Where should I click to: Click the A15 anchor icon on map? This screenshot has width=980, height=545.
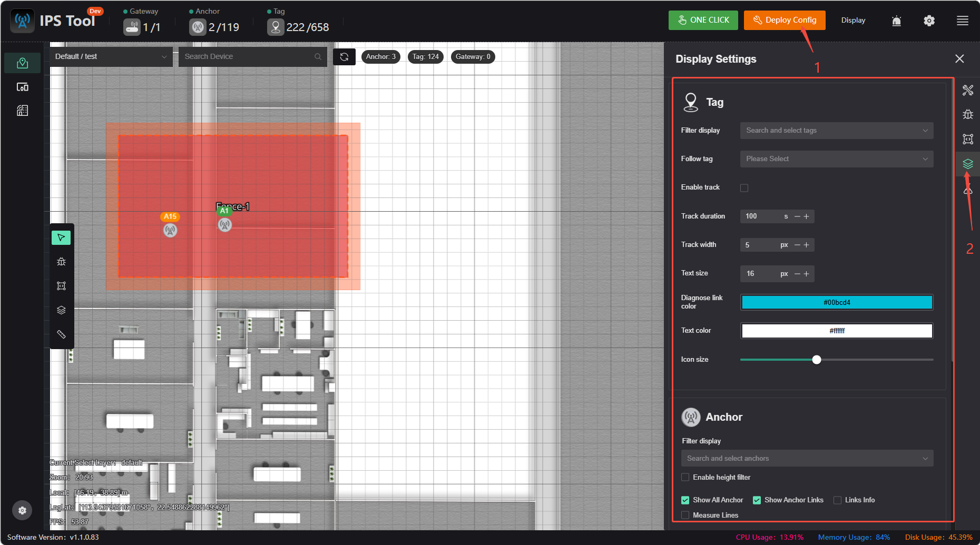point(170,230)
